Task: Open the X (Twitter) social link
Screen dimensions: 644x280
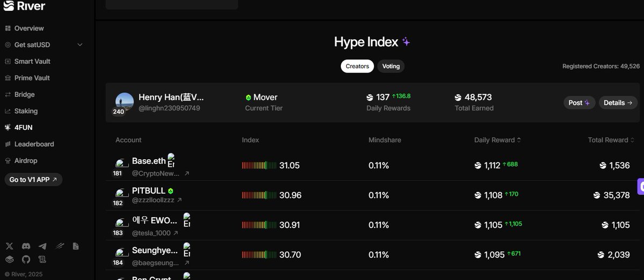Action: point(9,246)
